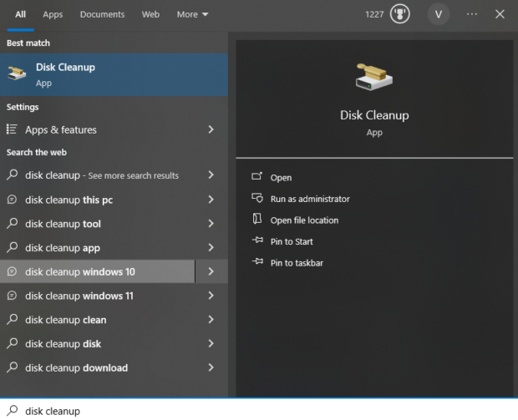Open the user account avatar V
The width and height of the screenshot is (518, 420).
point(439,14)
